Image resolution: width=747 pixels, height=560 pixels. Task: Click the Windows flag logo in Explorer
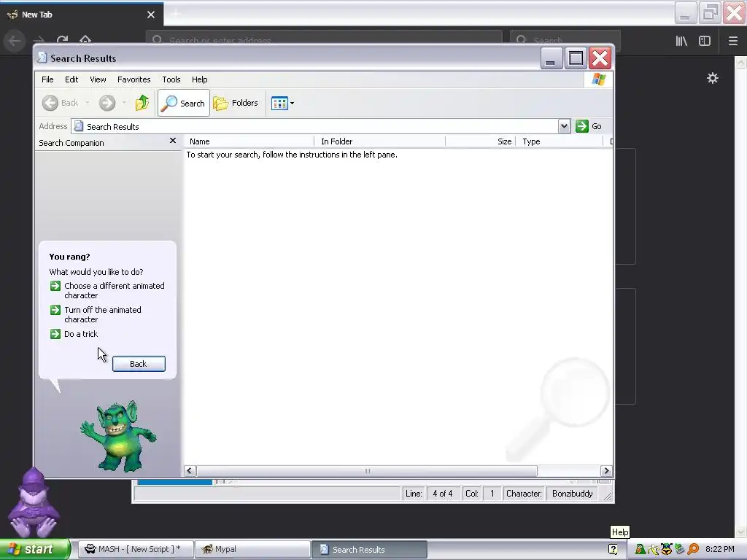[599, 79]
